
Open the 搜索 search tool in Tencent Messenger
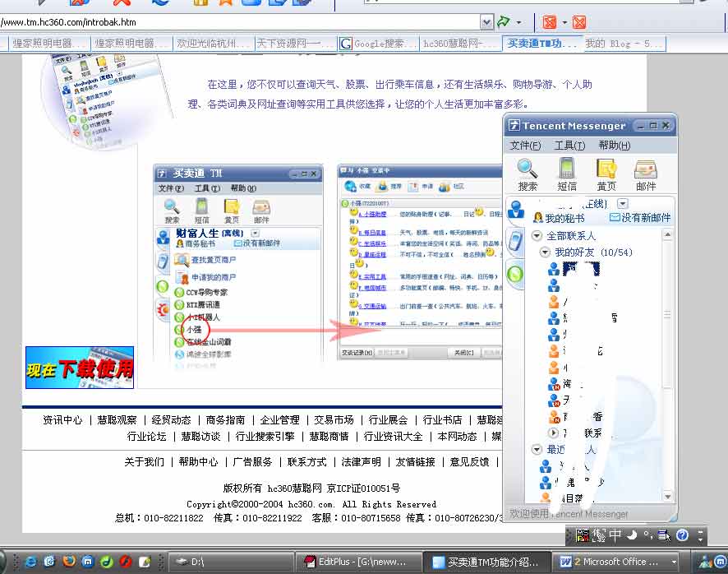pyautogui.click(x=528, y=175)
